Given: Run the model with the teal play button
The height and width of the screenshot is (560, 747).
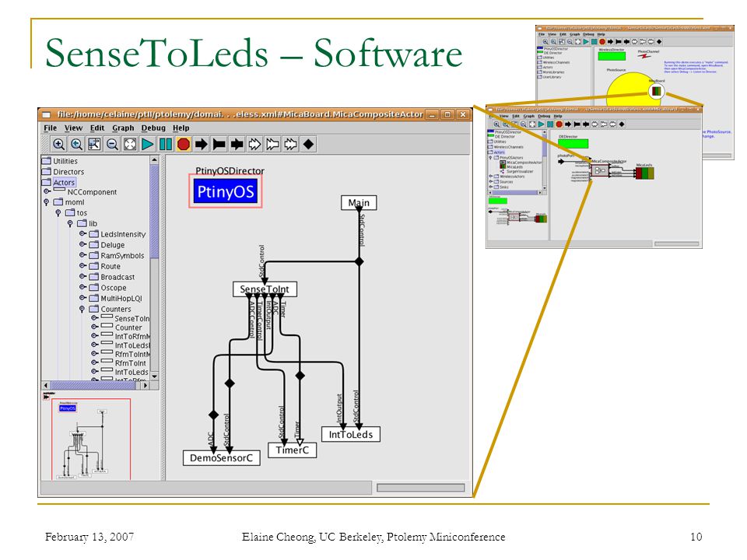Looking at the screenshot, I should click(148, 144).
